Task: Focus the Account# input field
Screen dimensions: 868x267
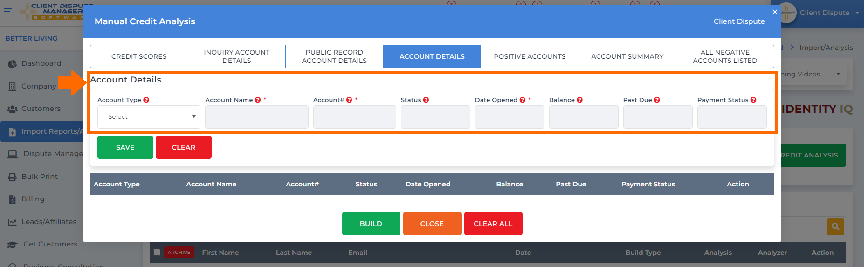Action: (355, 117)
